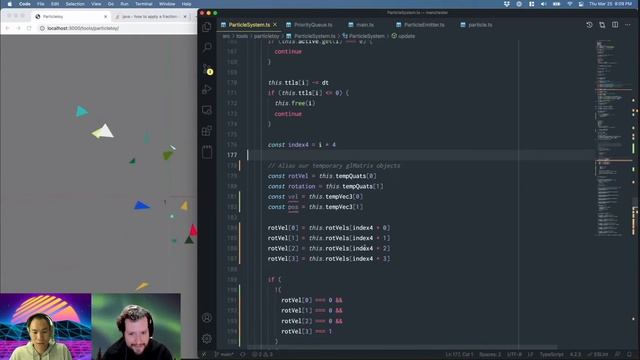Click the ParticleSystem.ts breadcrumb
640x360 pixels.
click(x=311, y=36)
